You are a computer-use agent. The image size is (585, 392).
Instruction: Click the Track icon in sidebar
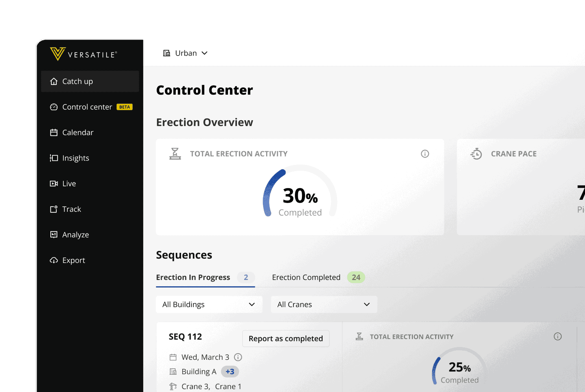point(53,209)
